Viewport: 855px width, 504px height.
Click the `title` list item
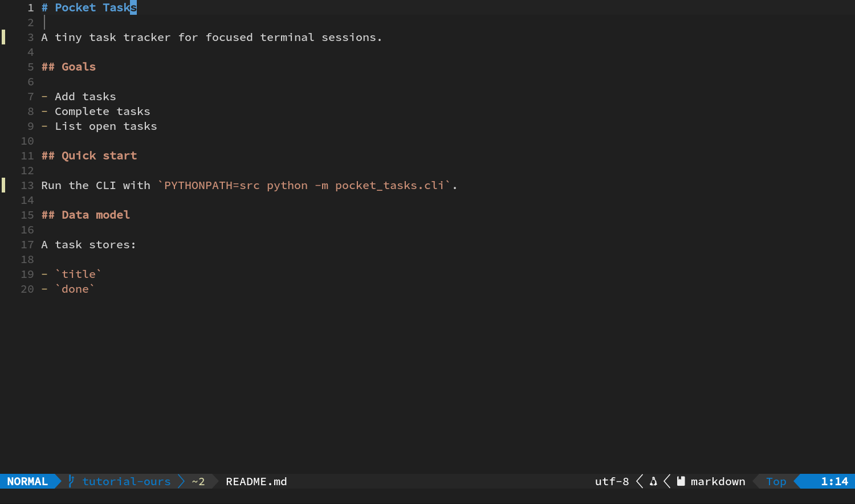coord(72,274)
